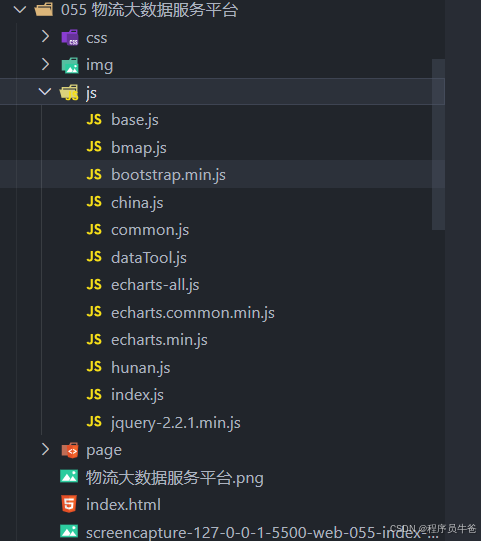Open common.js file
Screen dimensions: 481x541
click(x=150, y=230)
